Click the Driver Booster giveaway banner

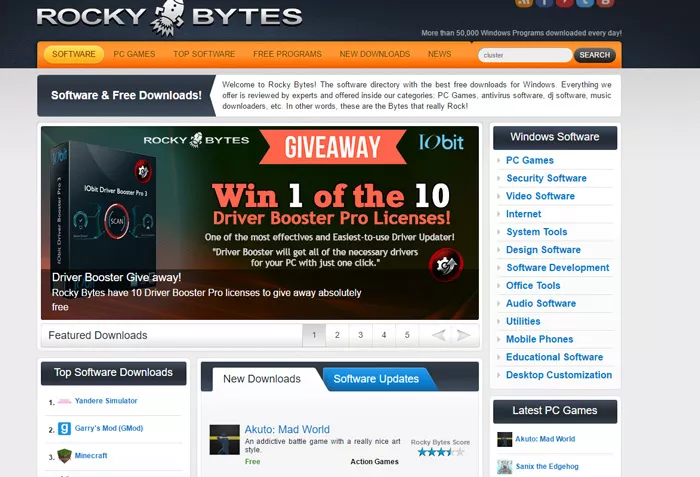[260, 223]
